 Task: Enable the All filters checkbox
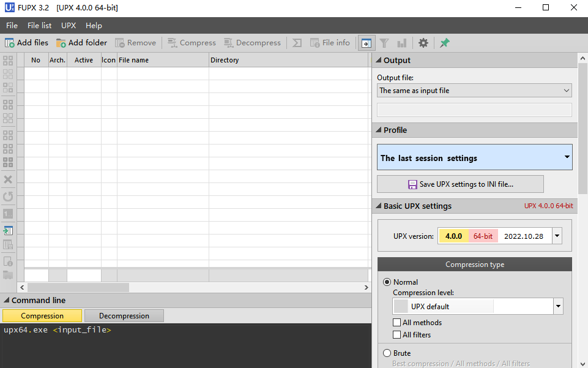click(x=396, y=334)
